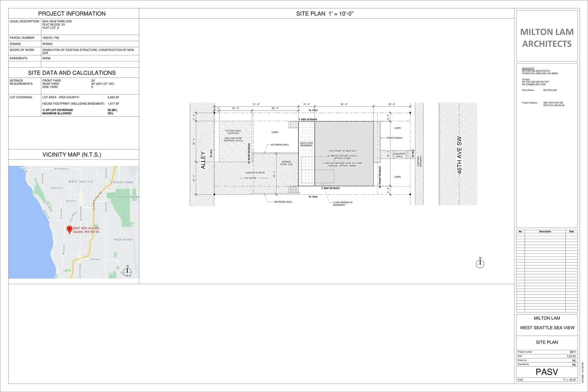Click the MILTON LAM ARCHITECTS logo

point(547,38)
